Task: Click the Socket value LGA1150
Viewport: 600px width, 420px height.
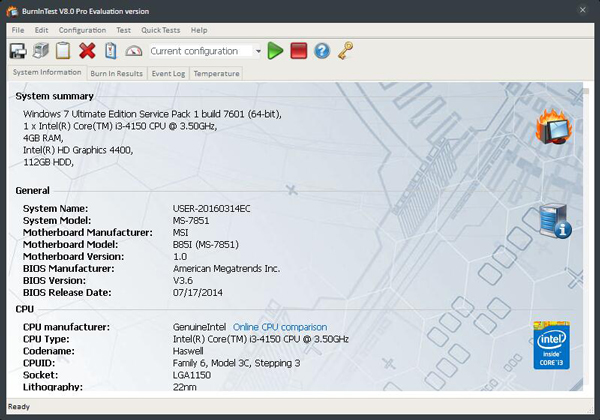Action: click(192, 375)
